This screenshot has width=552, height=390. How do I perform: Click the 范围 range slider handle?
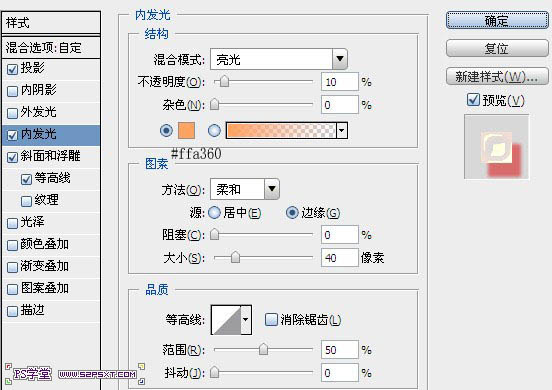[263, 350]
